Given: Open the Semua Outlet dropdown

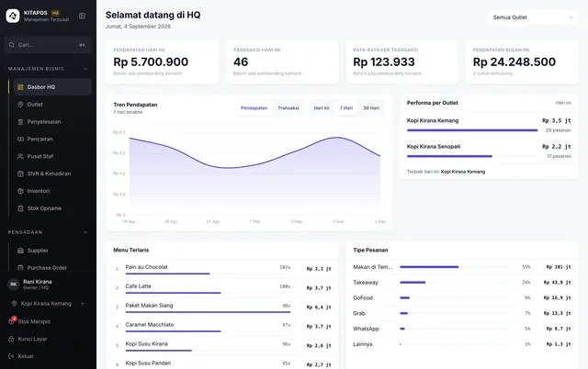Looking at the screenshot, I should click(x=533, y=17).
